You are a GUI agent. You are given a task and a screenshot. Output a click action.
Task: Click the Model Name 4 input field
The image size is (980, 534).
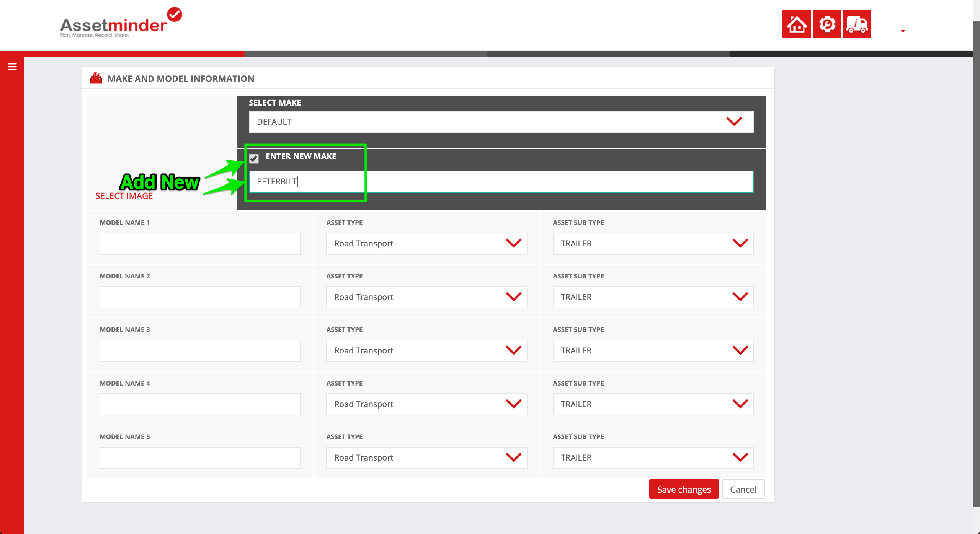click(200, 404)
